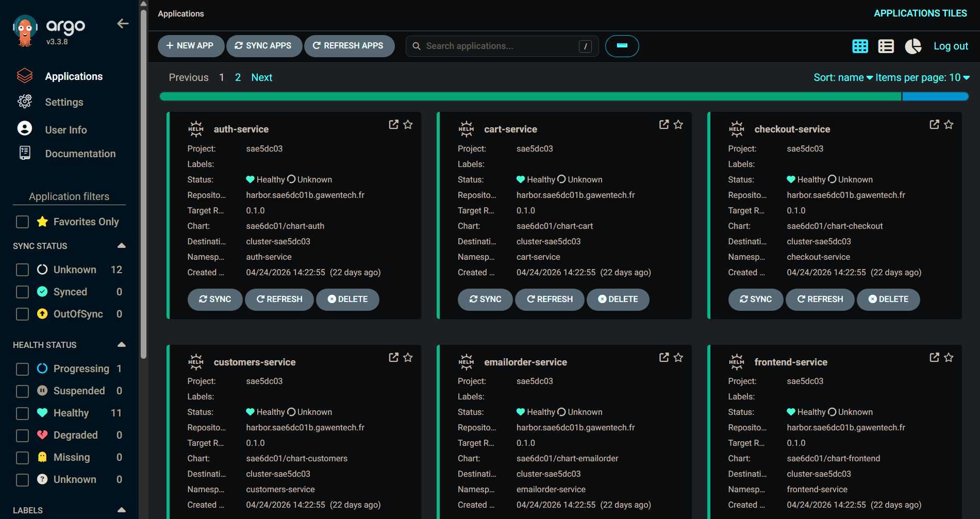The image size is (980, 519).
Task: Favorite checkout-service with the star icon
Action: (x=949, y=124)
